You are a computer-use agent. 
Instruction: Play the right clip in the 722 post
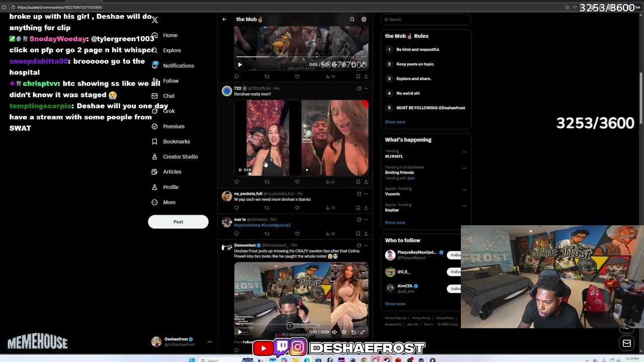tap(307, 170)
